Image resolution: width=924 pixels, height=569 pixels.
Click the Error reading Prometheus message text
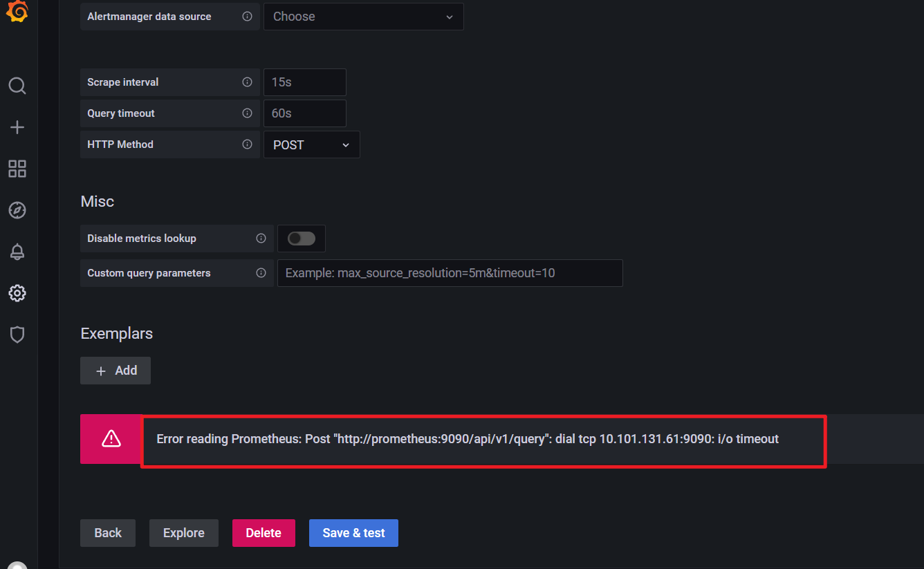(468, 439)
